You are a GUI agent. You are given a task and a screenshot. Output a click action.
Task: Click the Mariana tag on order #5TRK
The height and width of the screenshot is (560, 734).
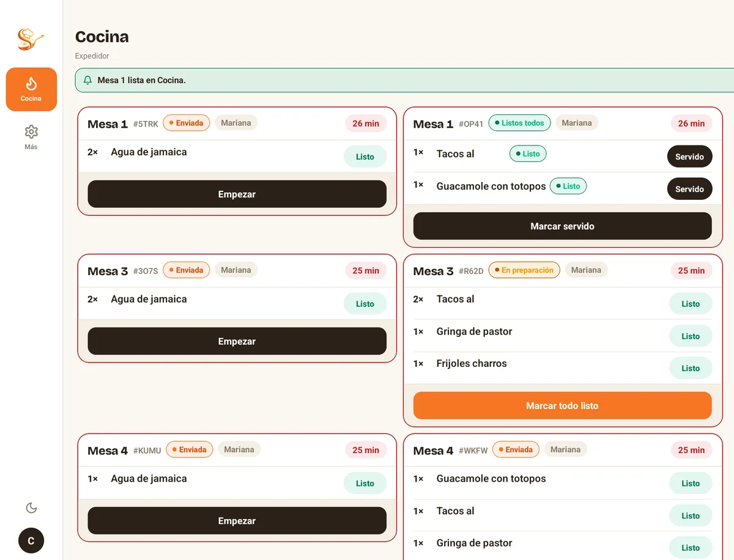(x=236, y=123)
